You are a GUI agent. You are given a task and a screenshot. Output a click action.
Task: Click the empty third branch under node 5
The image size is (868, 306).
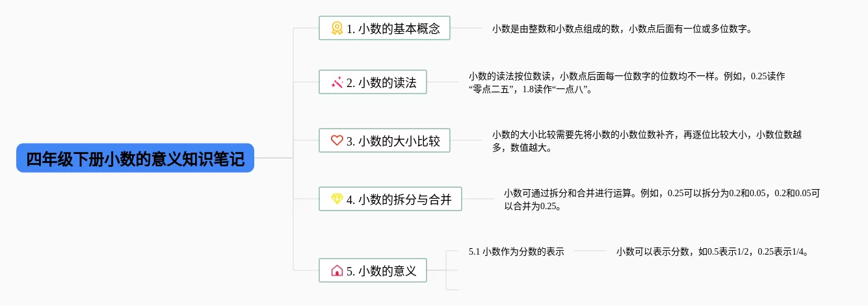pyautogui.click(x=453, y=289)
